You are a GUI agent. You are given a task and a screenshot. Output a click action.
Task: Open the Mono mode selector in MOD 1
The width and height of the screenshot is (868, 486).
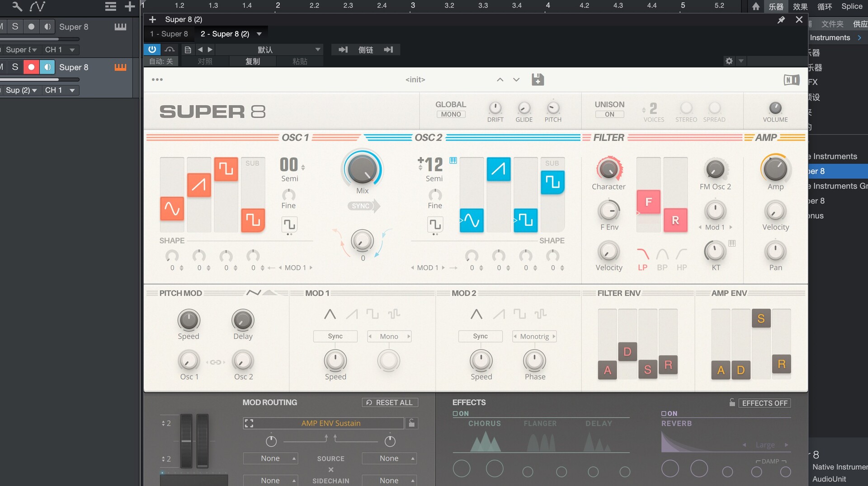point(389,336)
